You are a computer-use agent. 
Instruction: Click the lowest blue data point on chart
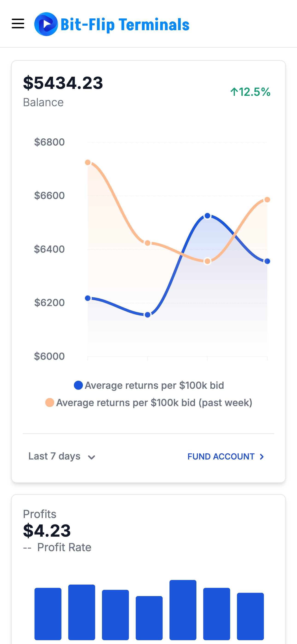pyautogui.click(x=148, y=315)
